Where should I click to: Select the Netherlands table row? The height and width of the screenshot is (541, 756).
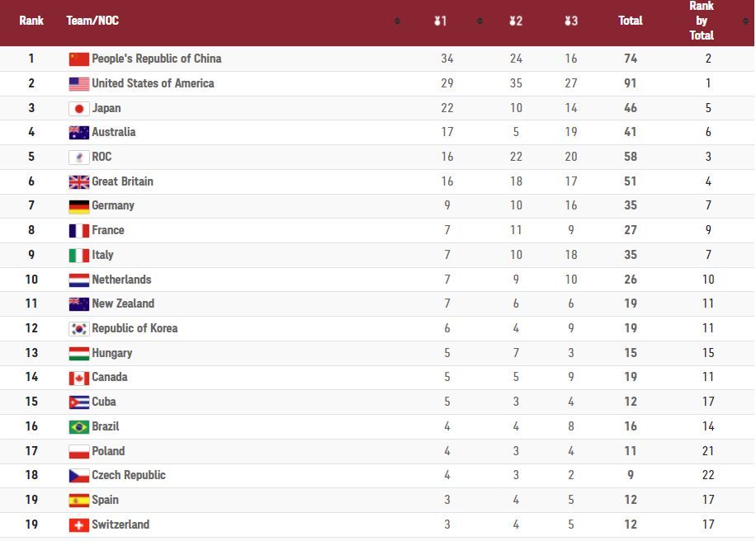(x=377, y=280)
